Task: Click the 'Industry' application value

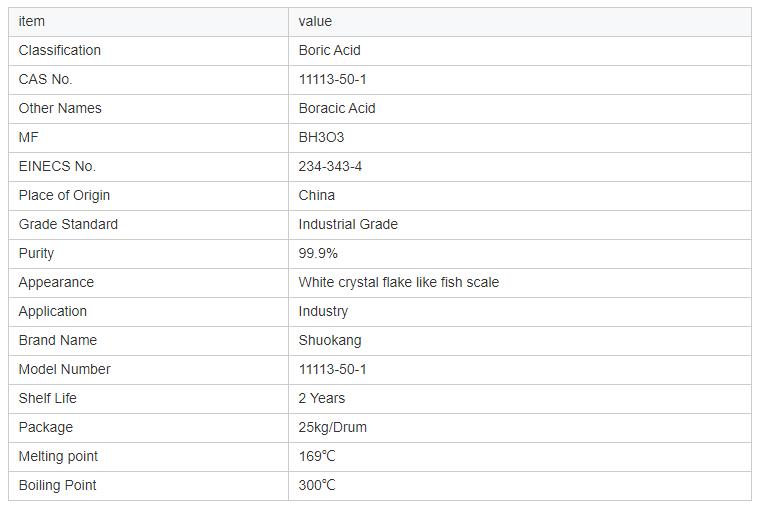Action: (323, 311)
